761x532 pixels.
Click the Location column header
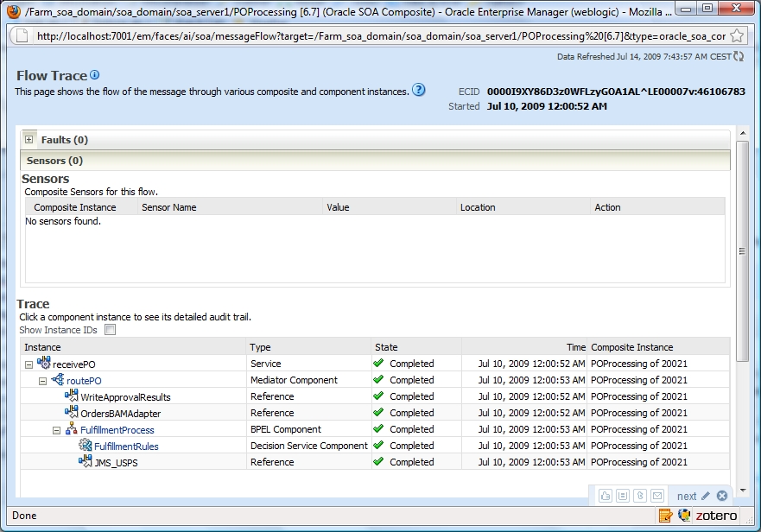tap(523, 207)
